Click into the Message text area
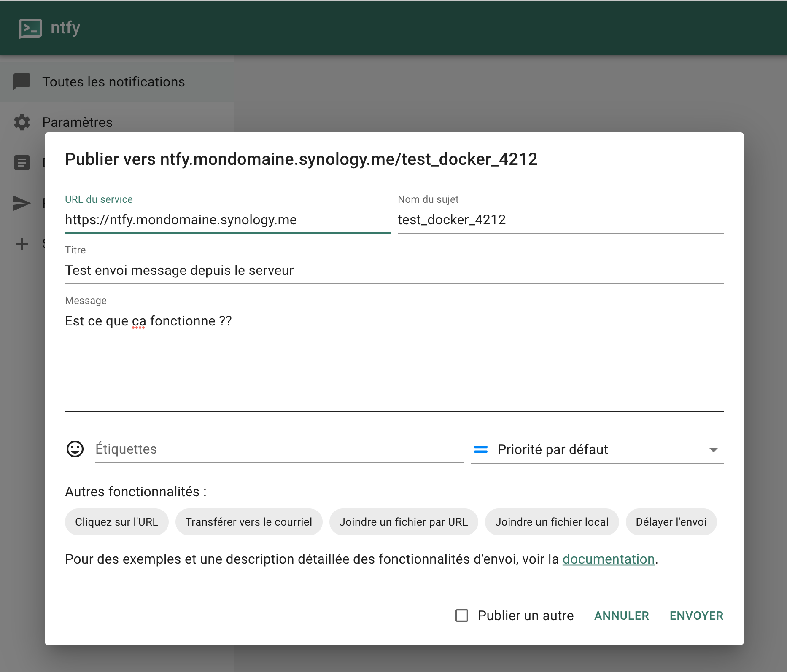This screenshot has height=672, width=787. click(394, 360)
